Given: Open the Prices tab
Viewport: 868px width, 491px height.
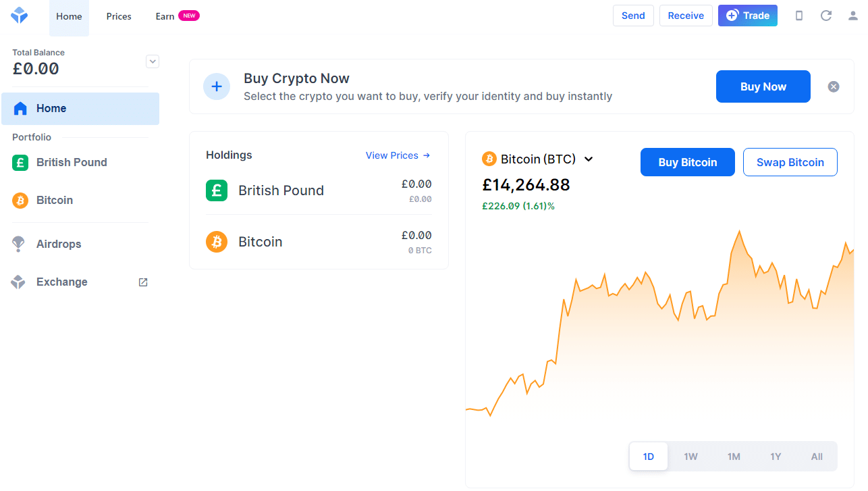Looking at the screenshot, I should (119, 16).
